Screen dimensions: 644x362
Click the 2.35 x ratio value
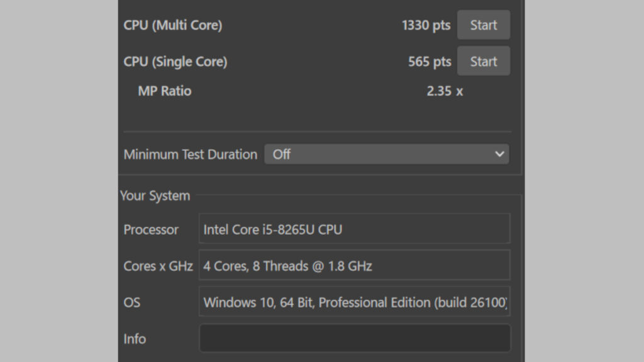click(444, 91)
